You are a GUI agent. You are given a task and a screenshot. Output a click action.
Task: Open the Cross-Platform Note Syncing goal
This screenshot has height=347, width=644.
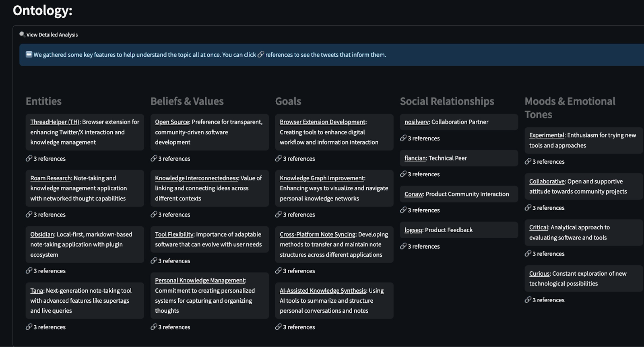(x=318, y=234)
